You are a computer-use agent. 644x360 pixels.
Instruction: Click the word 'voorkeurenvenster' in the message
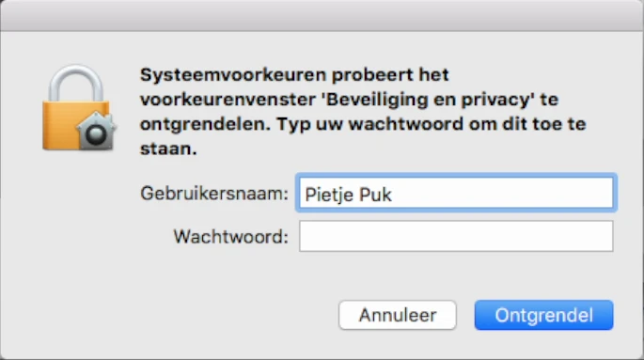coord(228,100)
